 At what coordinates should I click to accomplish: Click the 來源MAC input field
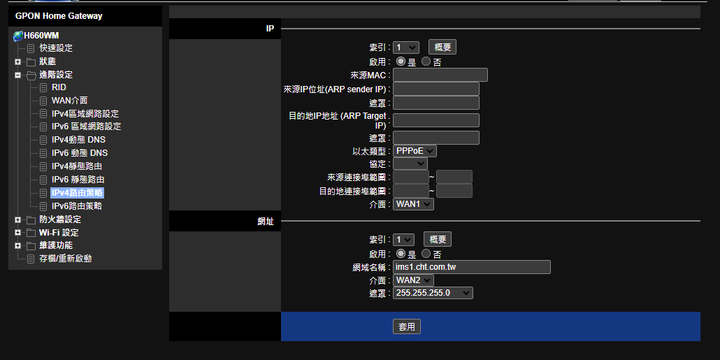[440, 75]
